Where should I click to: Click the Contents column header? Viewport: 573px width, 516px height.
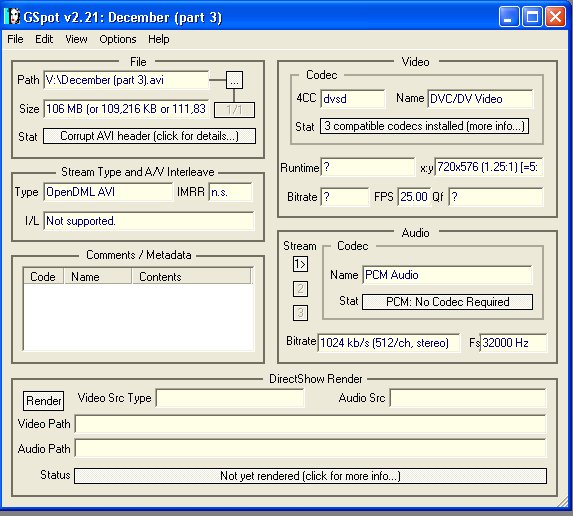(x=191, y=277)
